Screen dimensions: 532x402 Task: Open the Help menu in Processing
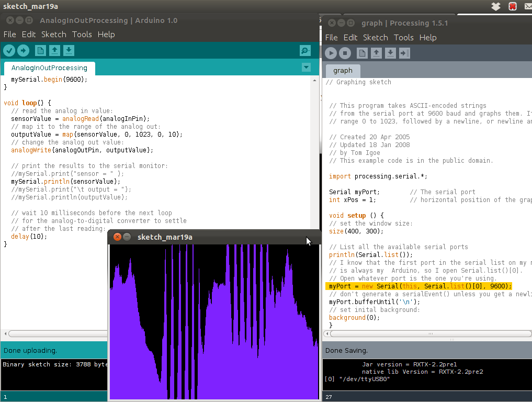pyautogui.click(x=427, y=38)
